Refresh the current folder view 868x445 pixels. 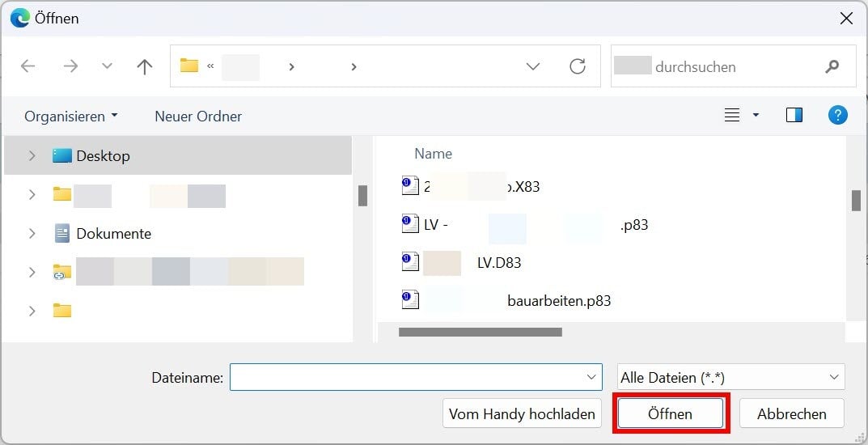578,66
